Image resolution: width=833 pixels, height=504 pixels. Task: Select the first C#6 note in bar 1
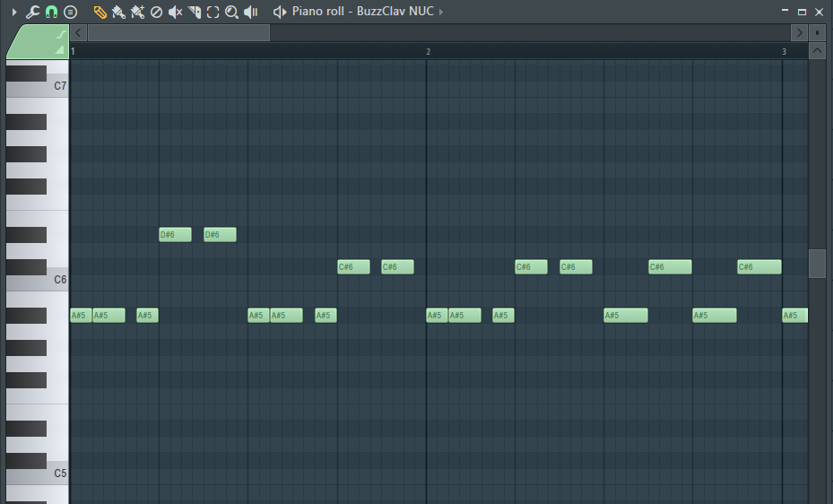tap(354, 266)
